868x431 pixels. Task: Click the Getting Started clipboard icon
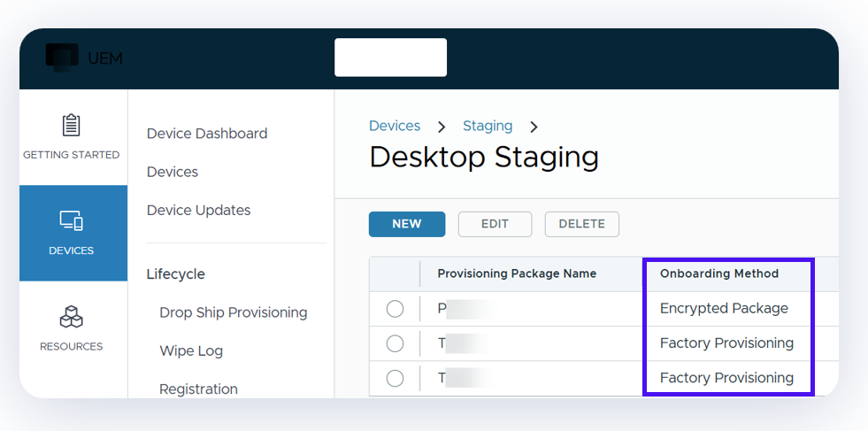click(71, 126)
